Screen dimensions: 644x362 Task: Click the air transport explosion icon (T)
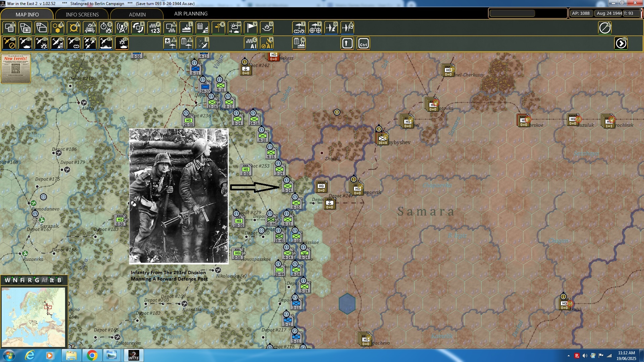tap(299, 28)
